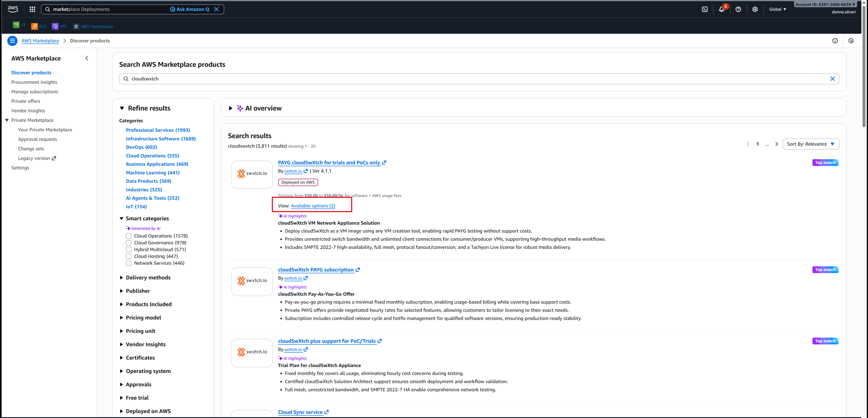Open the settings gear in header
Viewport: 868px width, 418px height.
(x=755, y=10)
